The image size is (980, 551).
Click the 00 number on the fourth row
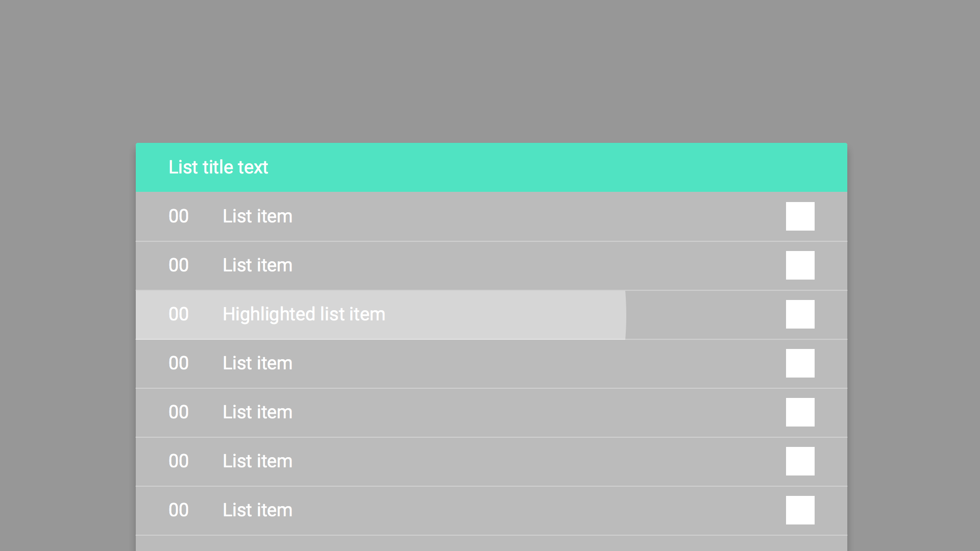click(x=178, y=363)
